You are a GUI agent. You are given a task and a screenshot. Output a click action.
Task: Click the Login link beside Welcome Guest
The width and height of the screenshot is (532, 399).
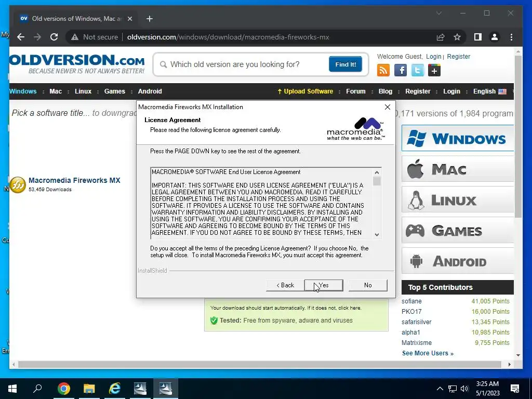[x=434, y=56]
